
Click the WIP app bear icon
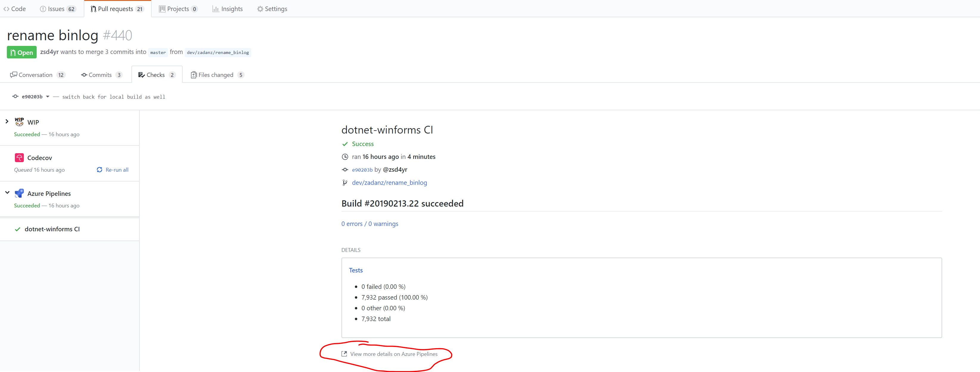[x=19, y=122]
